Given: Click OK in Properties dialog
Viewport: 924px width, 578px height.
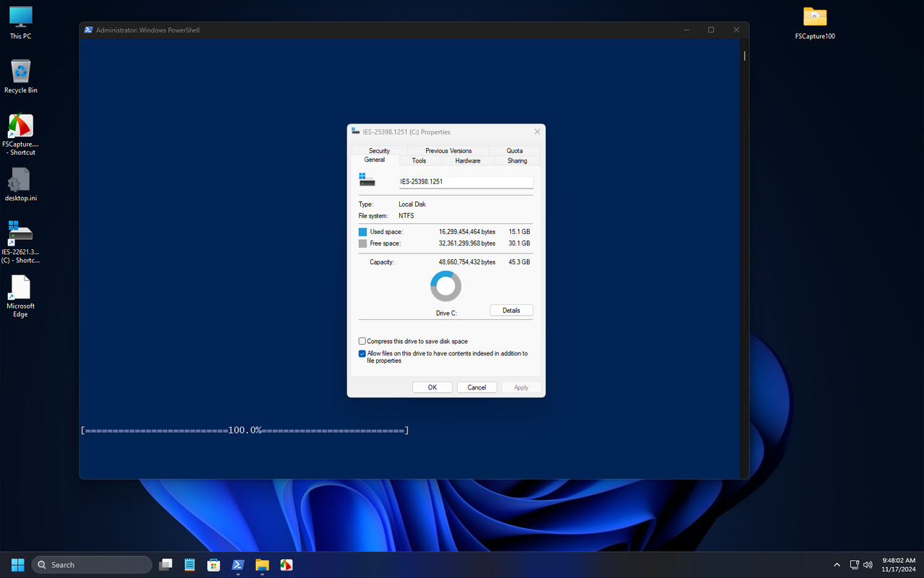Looking at the screenshot, I should pos(432,387).
